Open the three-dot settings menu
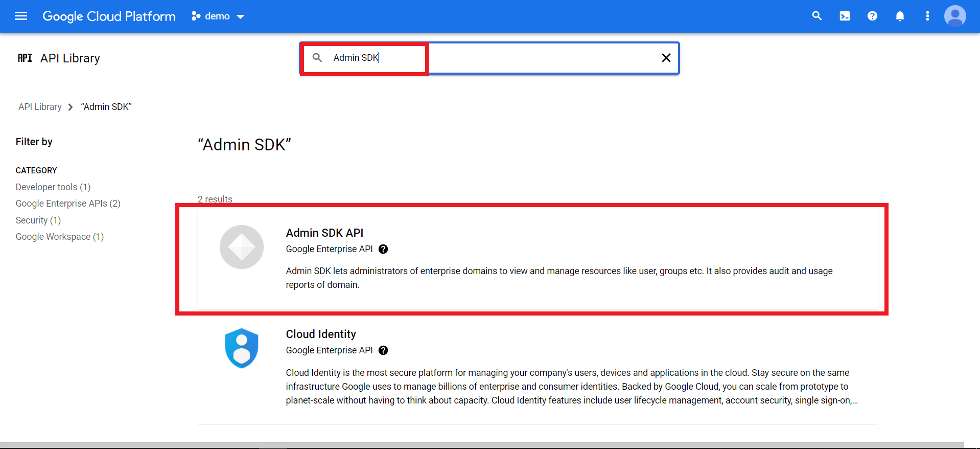The width and height of the screenshot is (980, 449). (927, 16)
